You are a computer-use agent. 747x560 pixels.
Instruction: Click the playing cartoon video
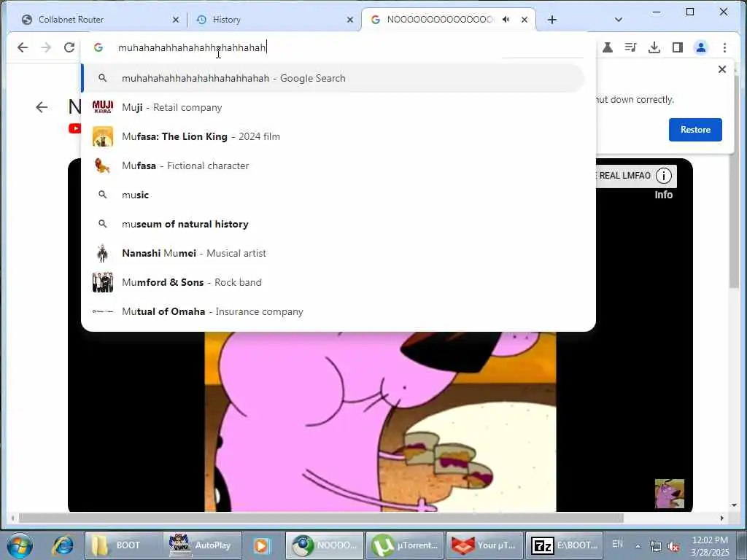coord(380,421)
